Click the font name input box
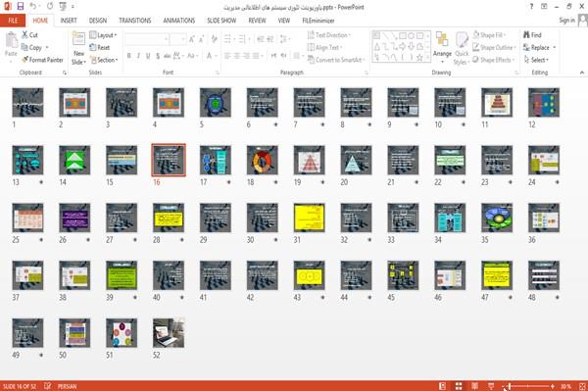This screenshot has height=391, width=588. pyautogui.click(x=146, y=39)
